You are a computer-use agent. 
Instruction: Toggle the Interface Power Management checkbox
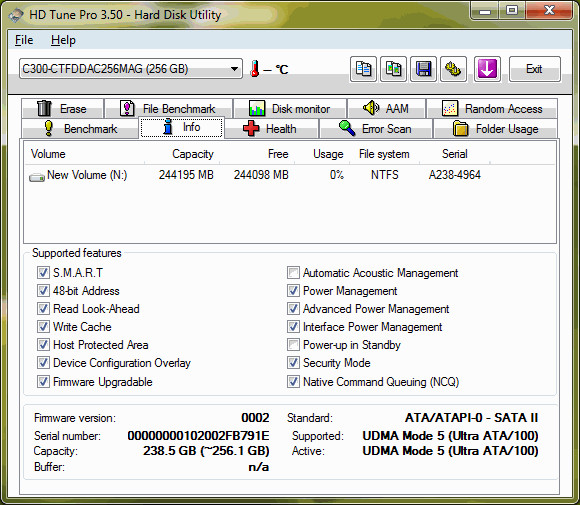(x=293, y=327)
